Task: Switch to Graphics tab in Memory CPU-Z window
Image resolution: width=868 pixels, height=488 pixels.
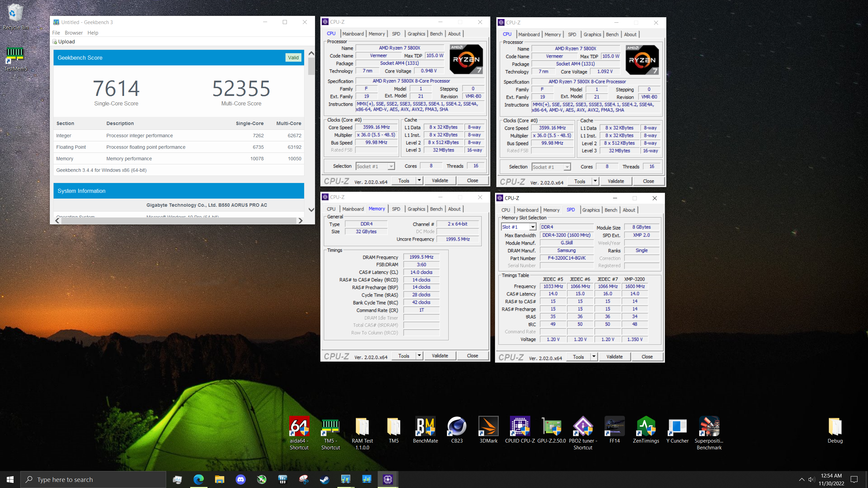Action: click(x=416, y=209)
